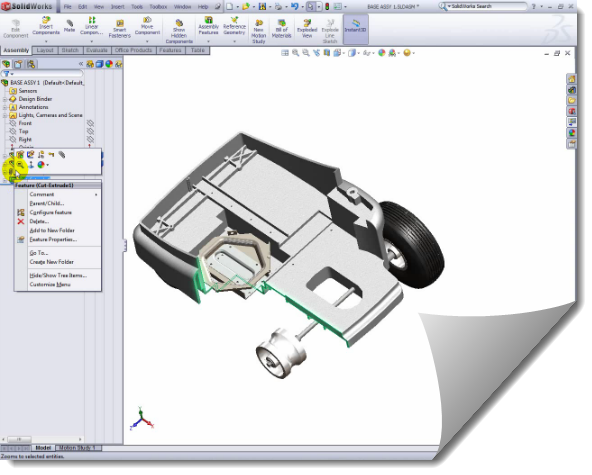Click the Insert Components tool

[46, 25]
